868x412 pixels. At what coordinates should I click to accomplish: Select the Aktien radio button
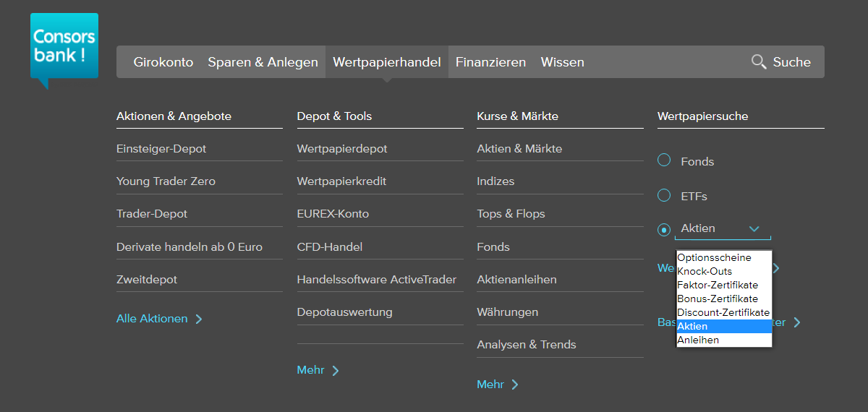click(x=664, y=230)
